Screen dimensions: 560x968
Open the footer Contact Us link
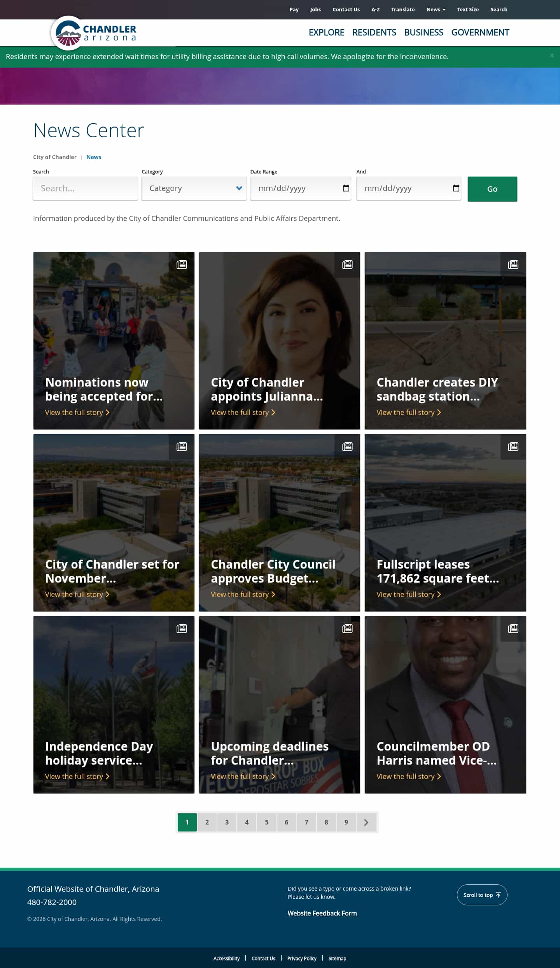pyautogui.click(x=263, y=958)
